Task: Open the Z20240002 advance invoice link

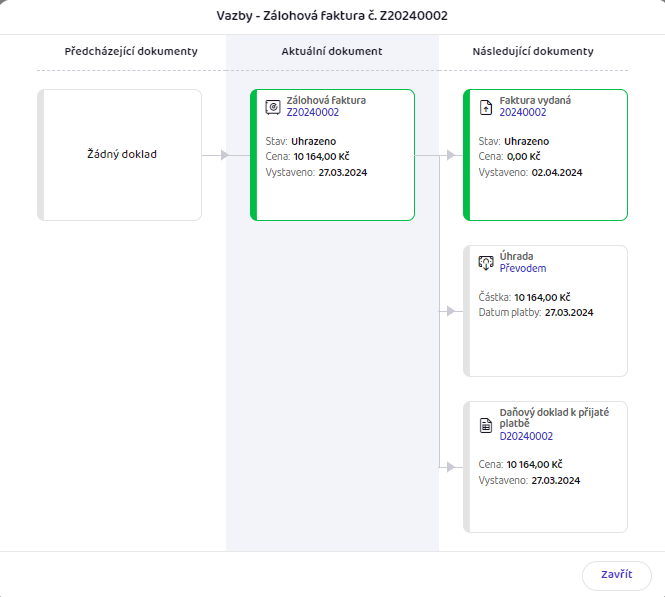Action: (x=313, y=112)
